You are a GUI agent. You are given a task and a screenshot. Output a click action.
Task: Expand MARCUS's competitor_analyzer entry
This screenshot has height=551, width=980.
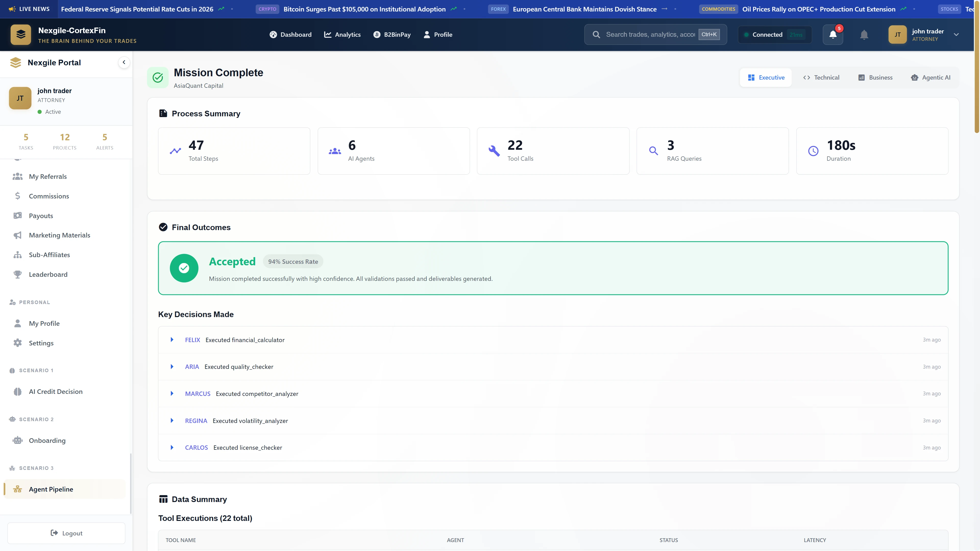[x=172, y=394]
